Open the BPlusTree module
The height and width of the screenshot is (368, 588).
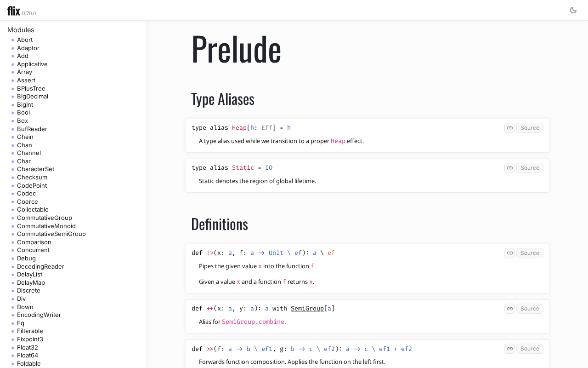31,88
